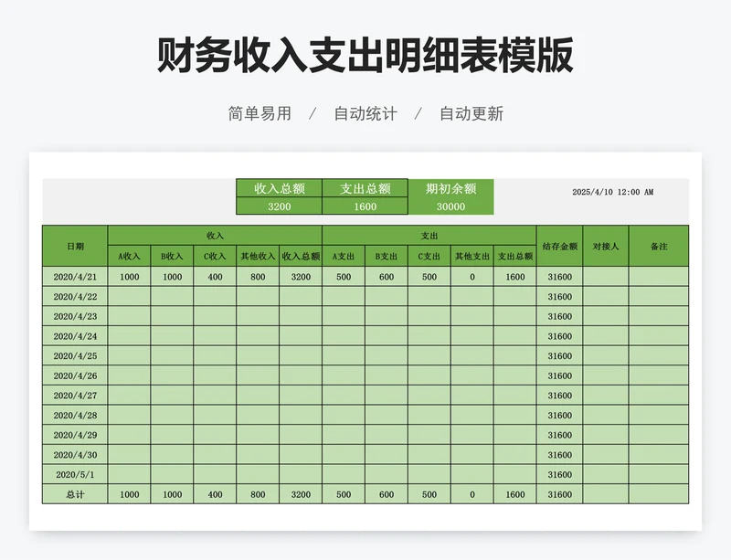Click the 其他支出 column header
Viewport: 731px width, 560px height.
tap(472, 256)
